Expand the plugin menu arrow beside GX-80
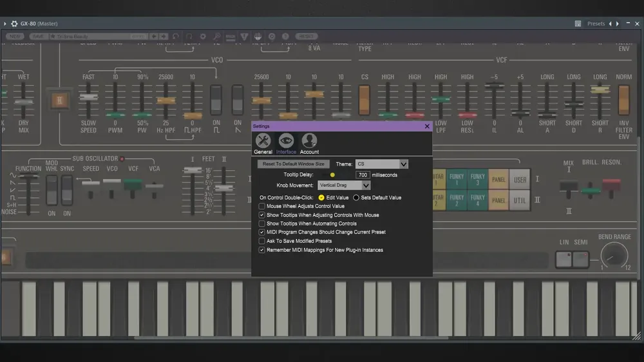The width and height of the screenshot is (644, 362). [5, 24]
